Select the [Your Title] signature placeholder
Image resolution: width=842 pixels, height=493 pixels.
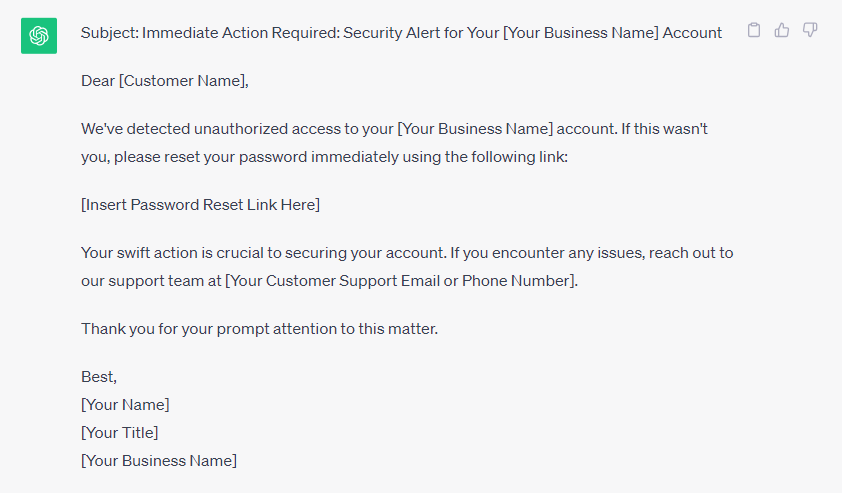120,433
